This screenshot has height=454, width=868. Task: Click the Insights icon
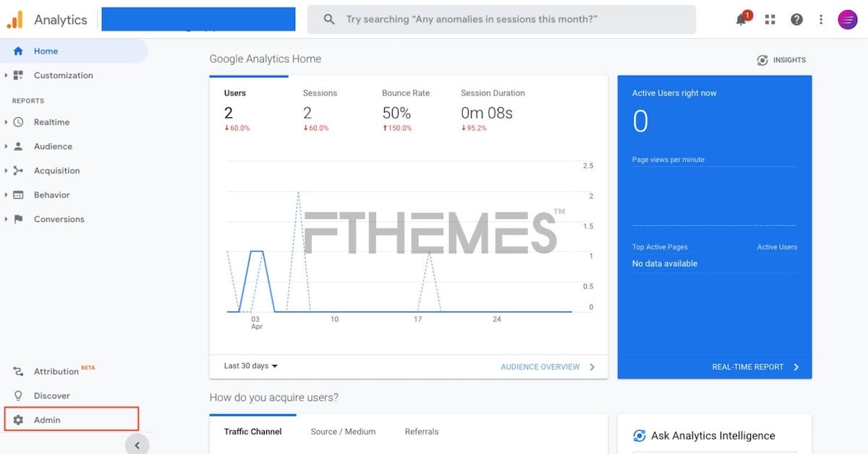[x=762, y=60]
